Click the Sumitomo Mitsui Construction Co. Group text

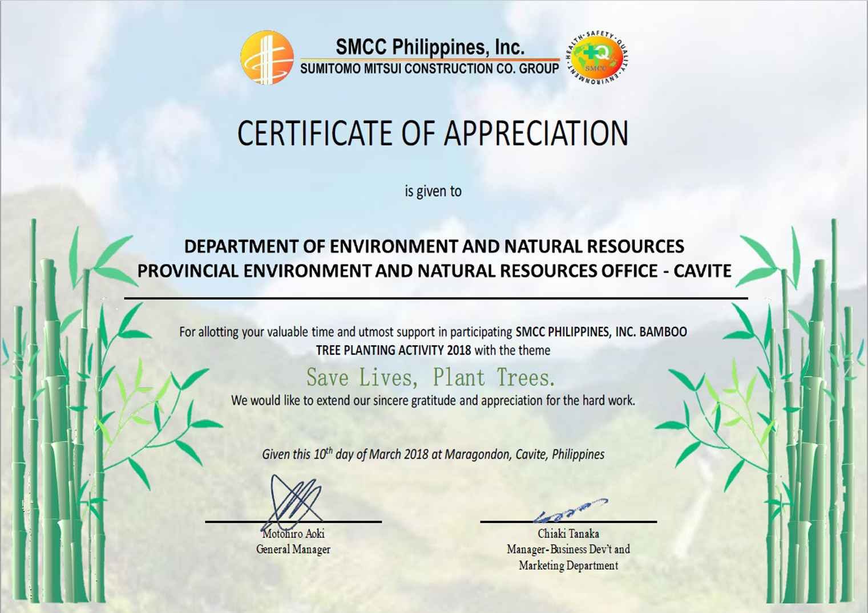click(429, 69)
